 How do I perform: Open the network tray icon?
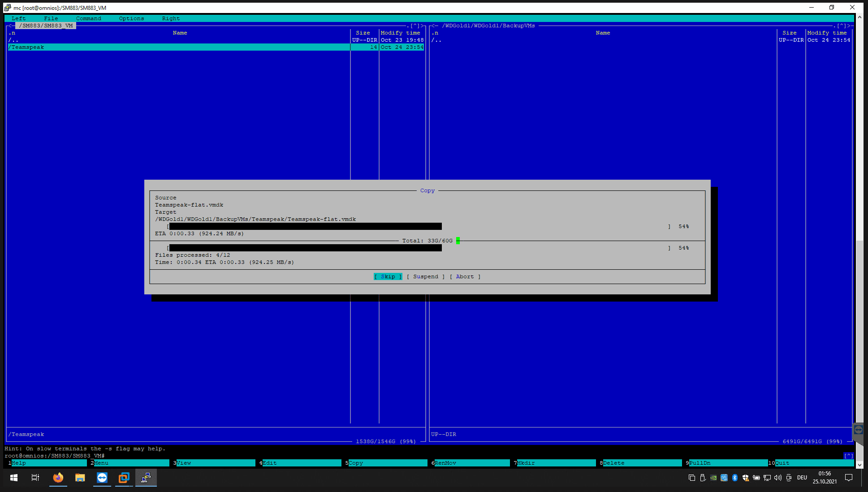(x=767, y=478)
